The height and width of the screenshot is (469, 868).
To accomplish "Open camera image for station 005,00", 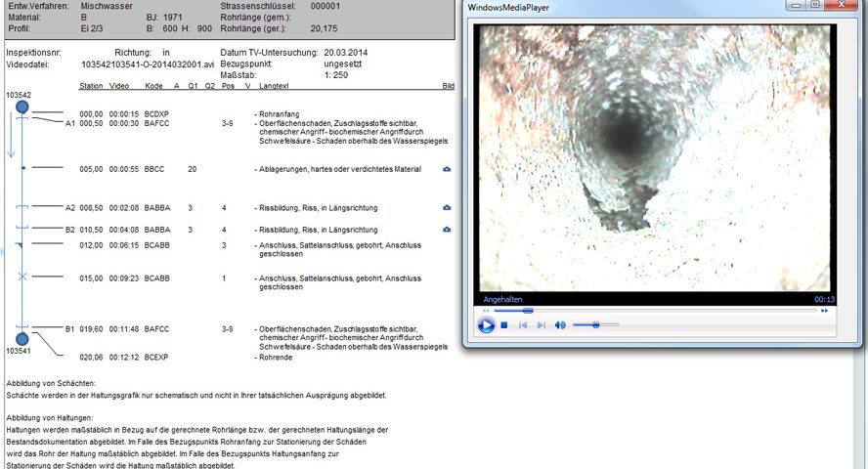I will pyautogui.click(x=447, y=169).
